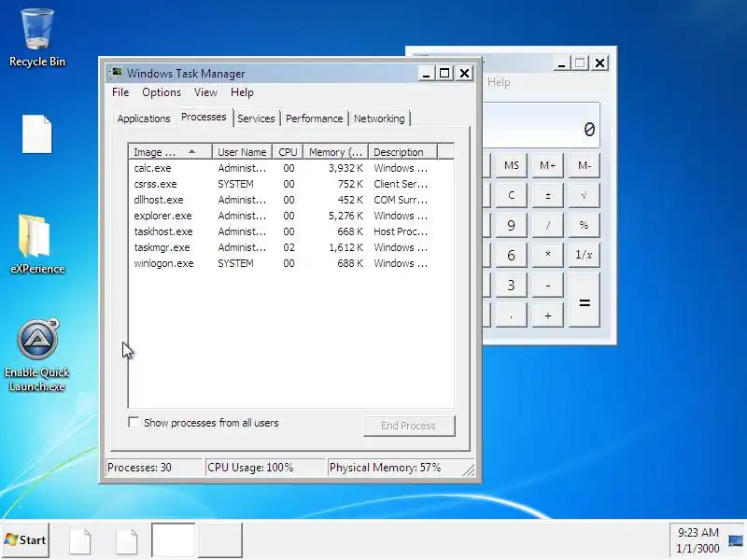
Task: Switch to the Networking tab
Action: click(379, 119)
